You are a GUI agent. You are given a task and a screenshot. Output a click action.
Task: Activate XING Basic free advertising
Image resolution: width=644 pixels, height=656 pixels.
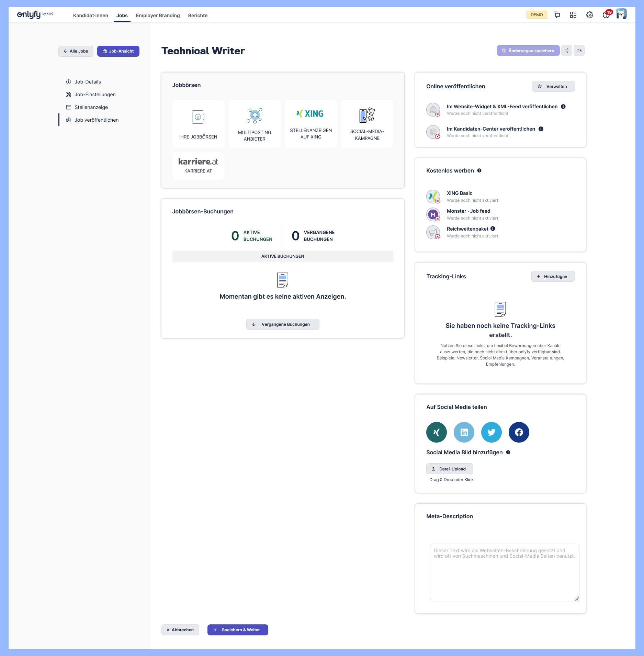pos(433,197)
